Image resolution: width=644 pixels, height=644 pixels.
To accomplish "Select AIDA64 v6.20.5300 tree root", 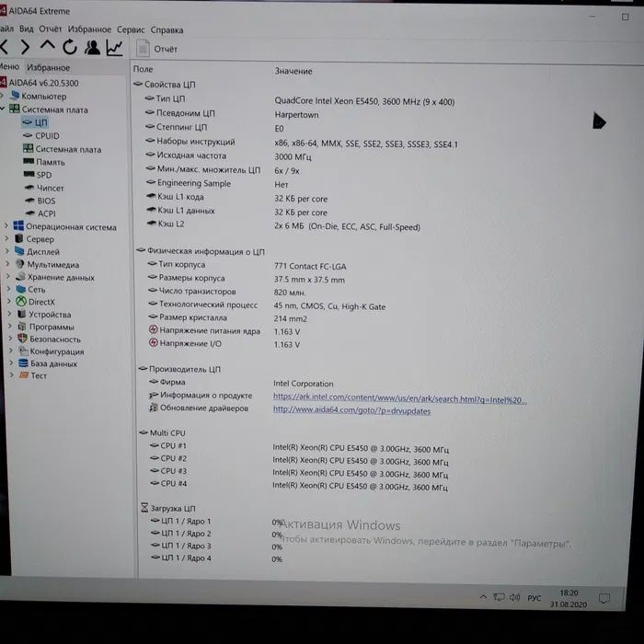I will (40, 83).
